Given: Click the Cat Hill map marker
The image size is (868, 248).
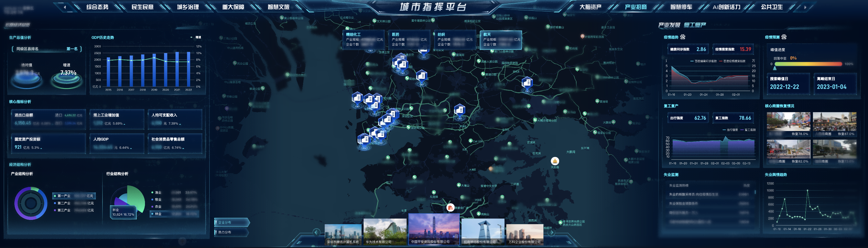Looking at the screenshot, I should tap(470, 141).
